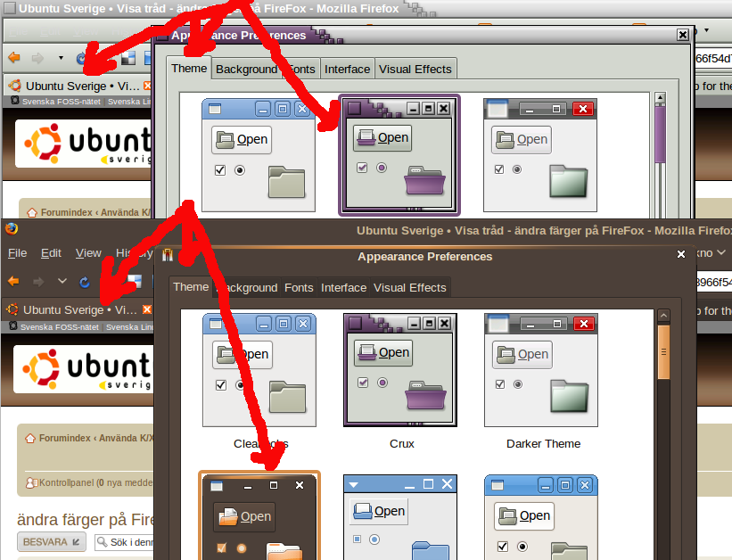Open the chevron dropdown beside the dark dialog's close button

point(721,252)
